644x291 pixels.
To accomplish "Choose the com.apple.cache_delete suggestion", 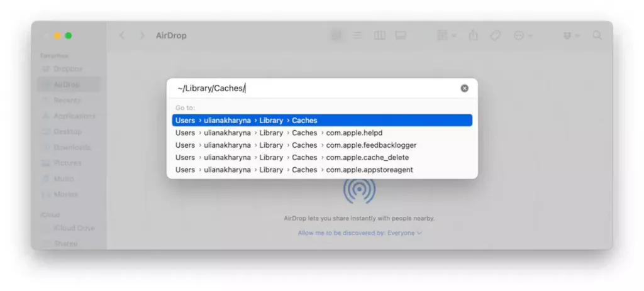I will coord(322,158).
